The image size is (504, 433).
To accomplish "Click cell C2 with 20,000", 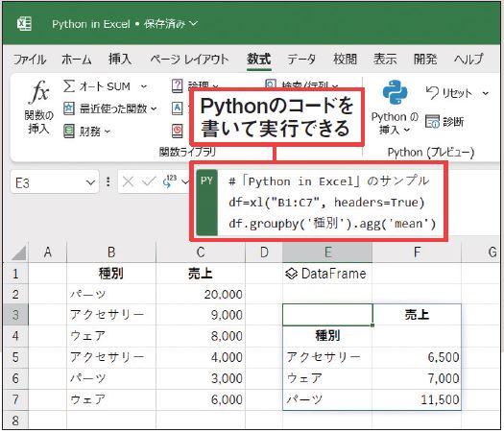I will 201,294.
